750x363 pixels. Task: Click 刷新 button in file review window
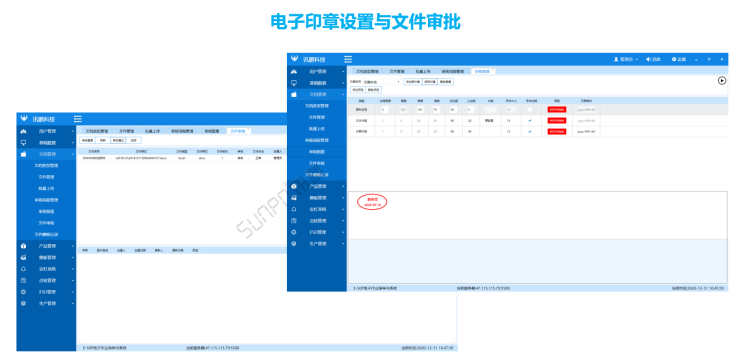[103, 141]
